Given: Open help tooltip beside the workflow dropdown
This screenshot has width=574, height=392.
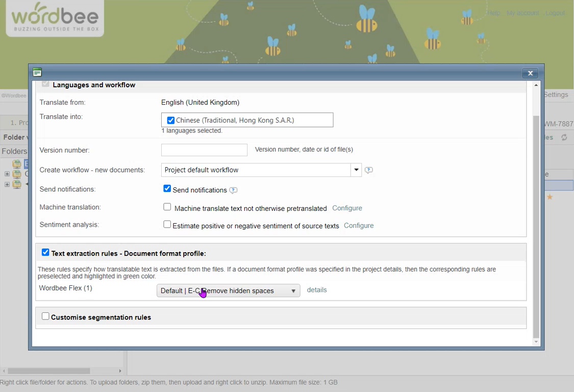Looking at the screenshot, I should [368, 170].
